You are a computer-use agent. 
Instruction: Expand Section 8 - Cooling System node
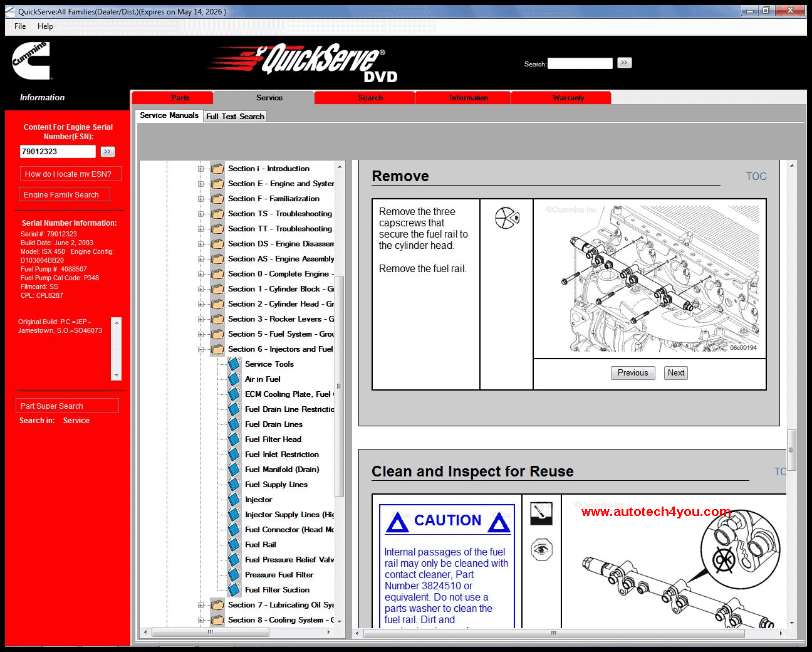tap(201, 620)
